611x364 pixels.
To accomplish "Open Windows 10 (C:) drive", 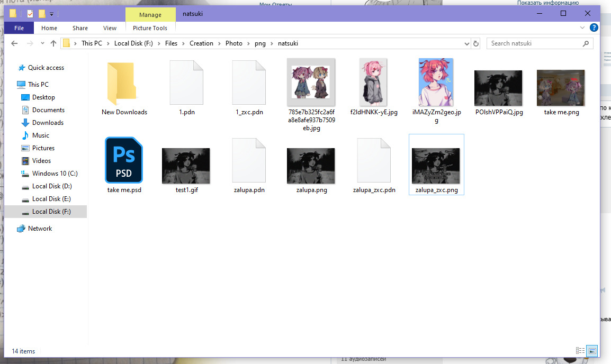I will (55, 174).
